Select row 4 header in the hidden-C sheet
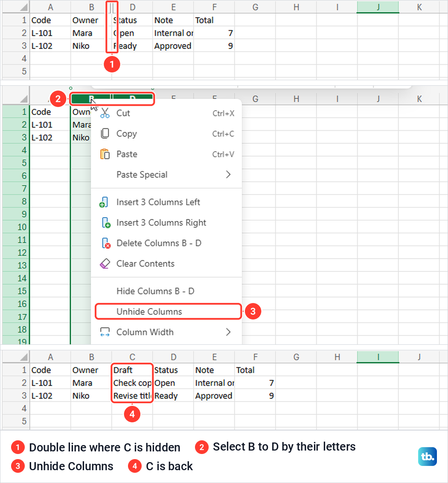The image size is (448, 483). pyautogui.click(x=16, y=58)
